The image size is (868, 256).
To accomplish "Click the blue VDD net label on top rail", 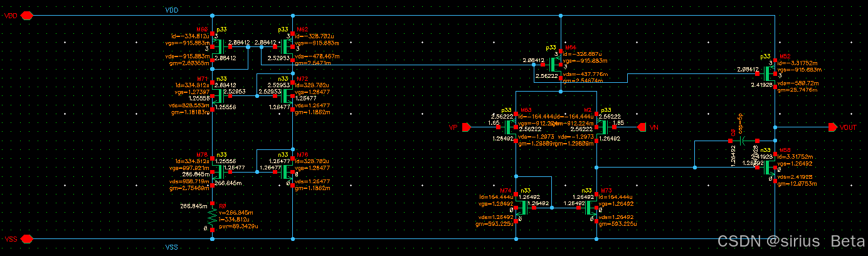I will pos(172,11).
